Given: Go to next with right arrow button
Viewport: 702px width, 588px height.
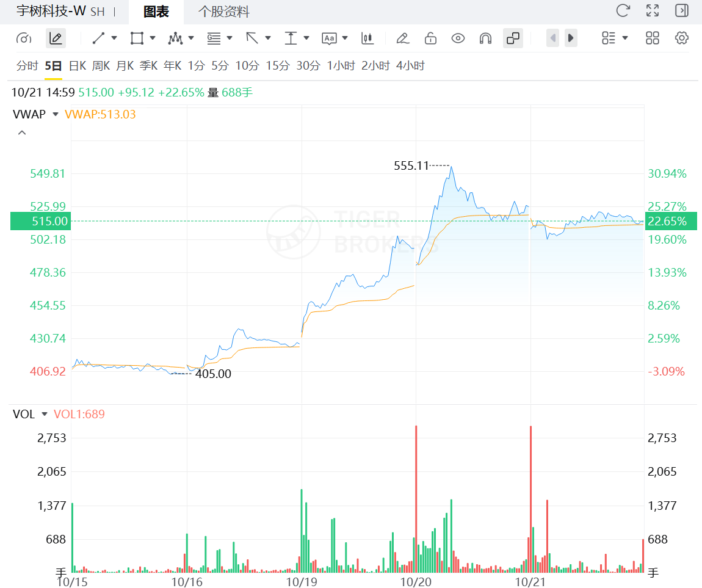Looking at the screenshot, I should click(571, 38).
